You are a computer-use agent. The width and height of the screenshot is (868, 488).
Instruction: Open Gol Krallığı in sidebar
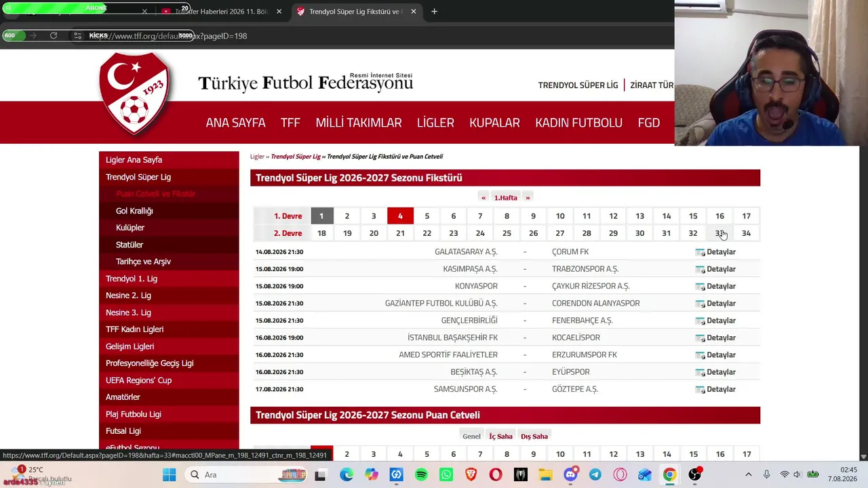pos(169,211)
